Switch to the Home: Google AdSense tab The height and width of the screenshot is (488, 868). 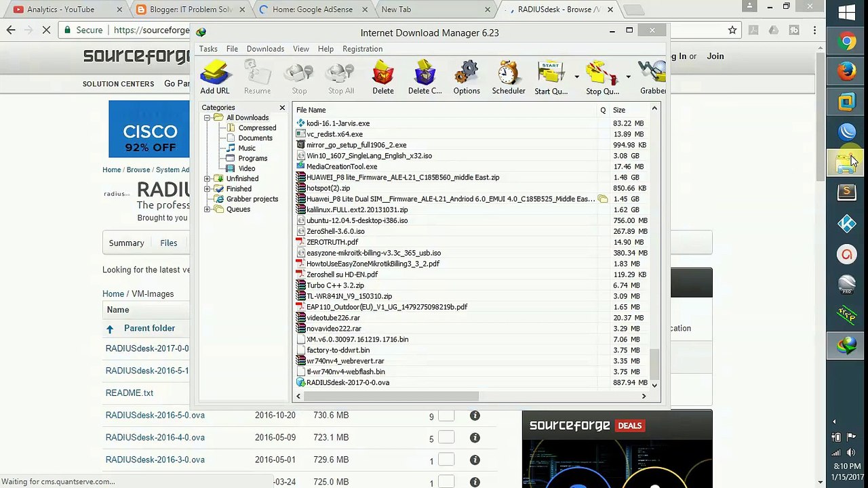(x=312, y=9)
